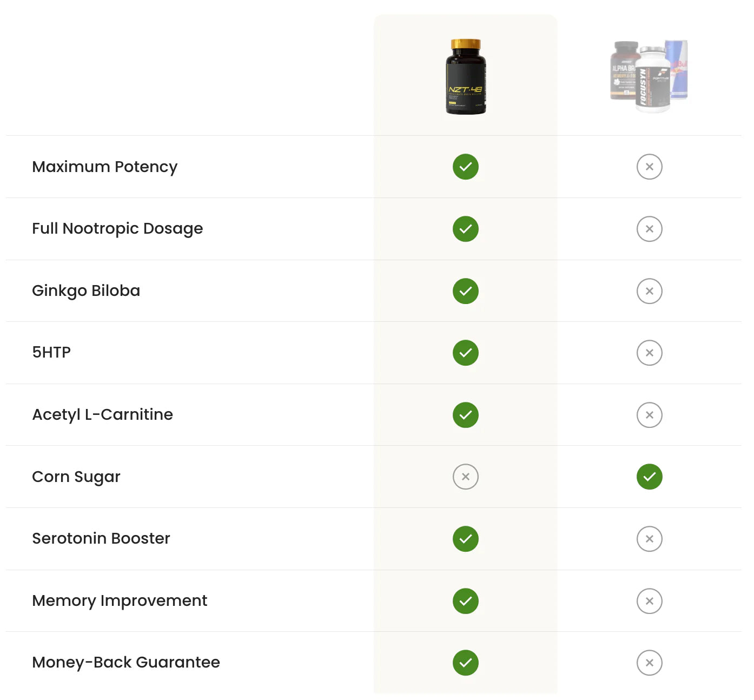Click grey X icon for Maximum Potency

[x=649, y=167]
